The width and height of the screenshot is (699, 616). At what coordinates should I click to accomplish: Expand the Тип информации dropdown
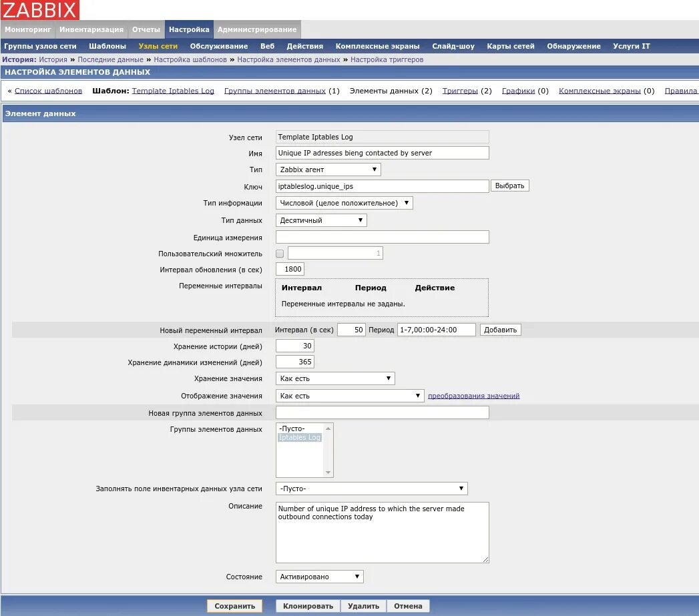coord(344,203)
